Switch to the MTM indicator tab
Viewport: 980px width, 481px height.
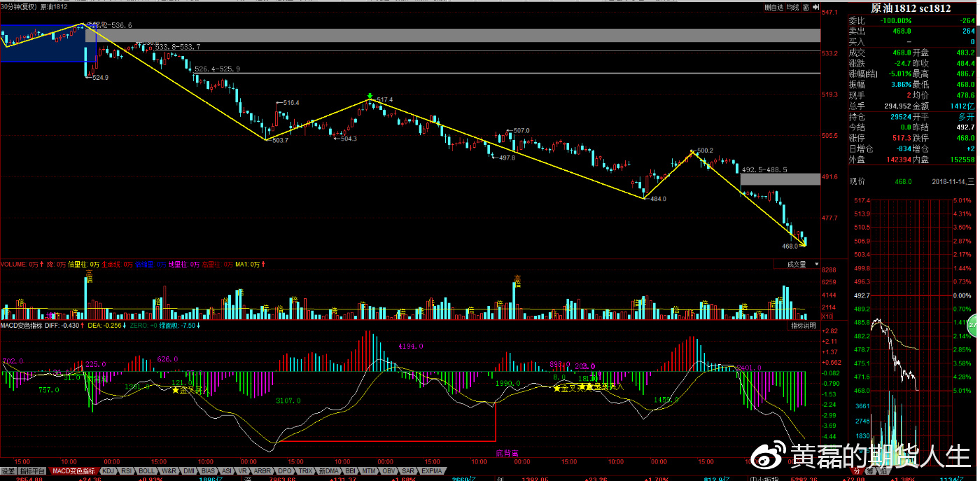(368, 471)
